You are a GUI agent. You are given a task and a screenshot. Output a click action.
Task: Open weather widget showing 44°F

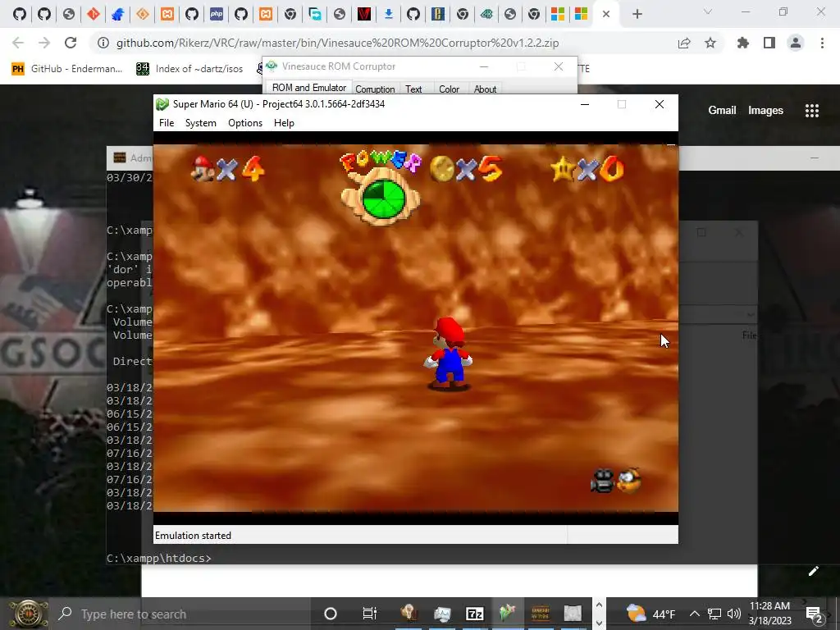click(651, 614)
